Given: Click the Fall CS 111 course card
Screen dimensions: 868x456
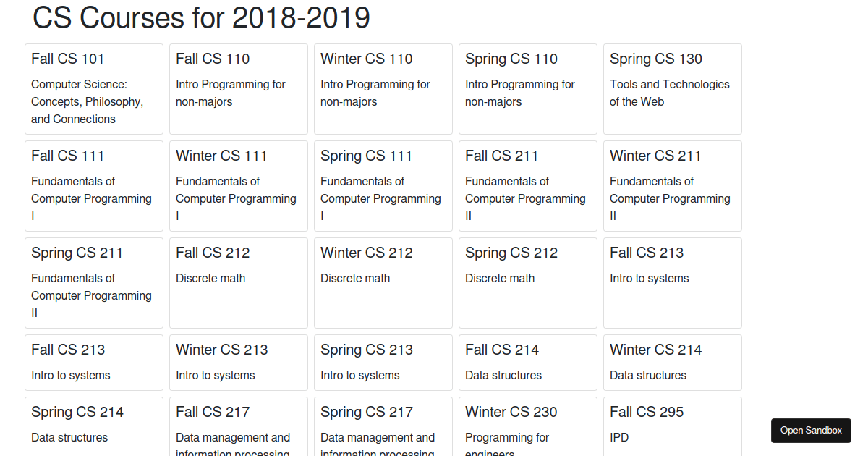Looking at the screenshot, I should click(94, 186).
